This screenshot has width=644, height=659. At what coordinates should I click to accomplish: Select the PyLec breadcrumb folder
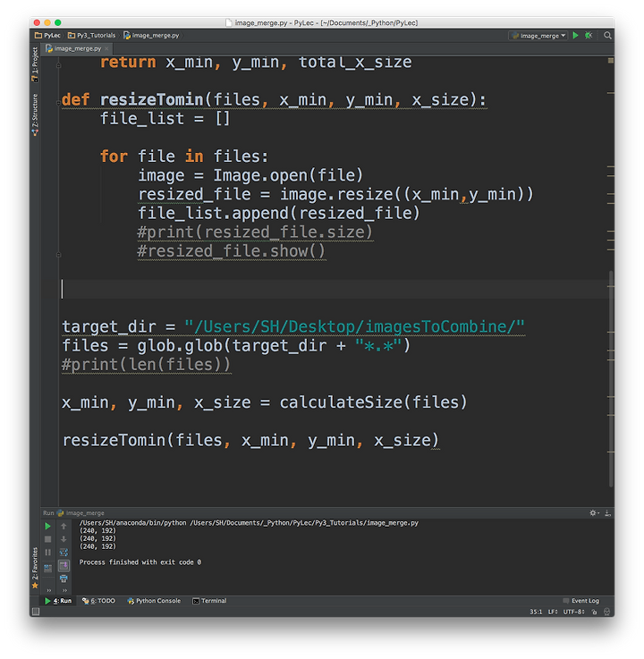(47, 35)
